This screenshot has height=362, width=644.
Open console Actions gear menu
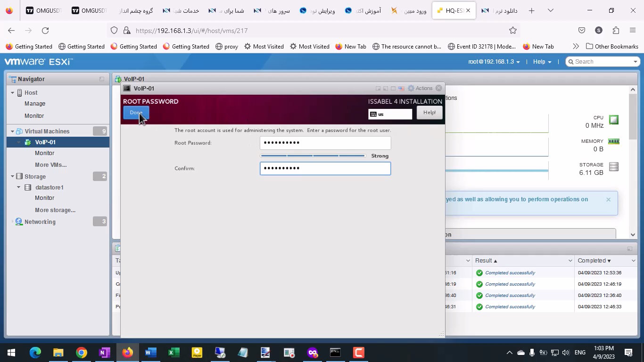[420, 88]
